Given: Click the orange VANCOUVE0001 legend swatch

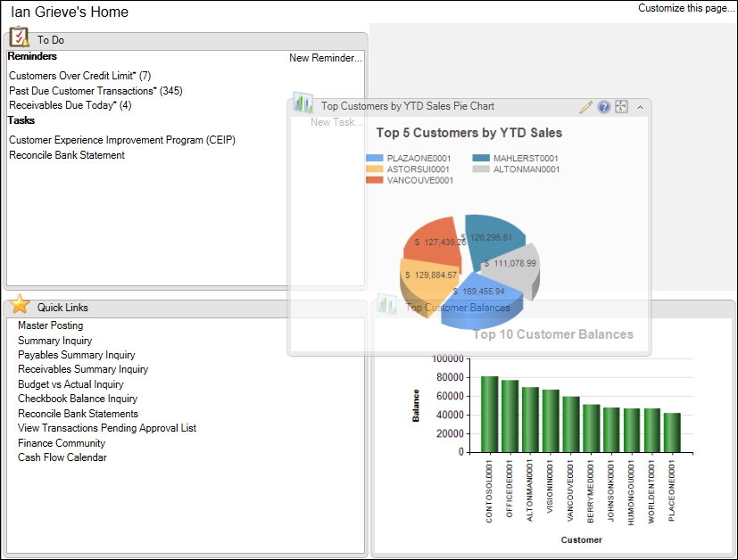Looking at the screenshot, I should click(x=375, y=179).
